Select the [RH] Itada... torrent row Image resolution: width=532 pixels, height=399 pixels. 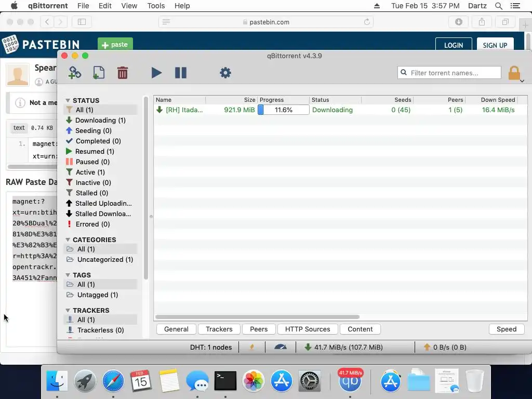click(x=340, y=110)
